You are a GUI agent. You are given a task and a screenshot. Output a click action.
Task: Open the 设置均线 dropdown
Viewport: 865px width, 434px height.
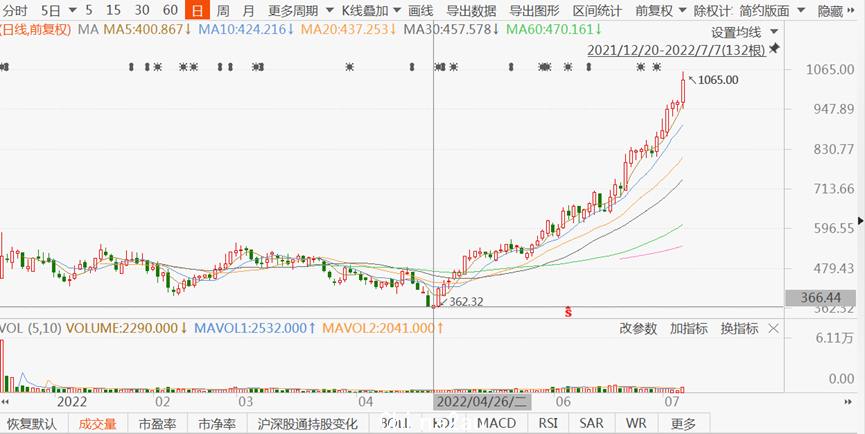point(774,32)
